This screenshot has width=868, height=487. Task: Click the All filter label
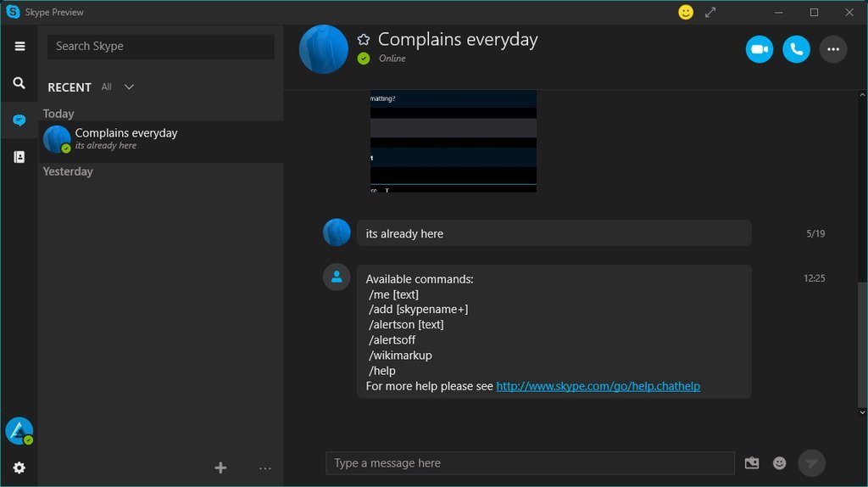coord(107,87)
